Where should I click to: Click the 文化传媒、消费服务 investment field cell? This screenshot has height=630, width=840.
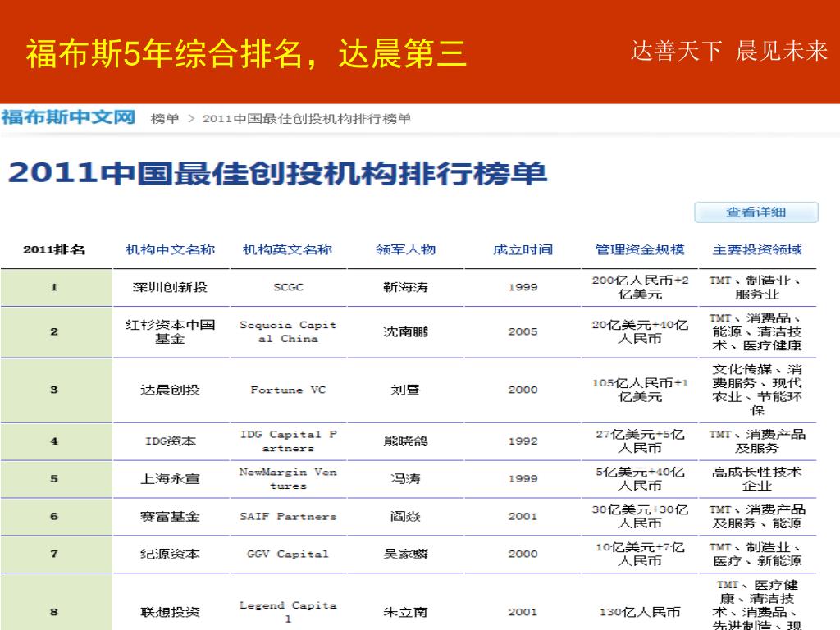(757, 390)
